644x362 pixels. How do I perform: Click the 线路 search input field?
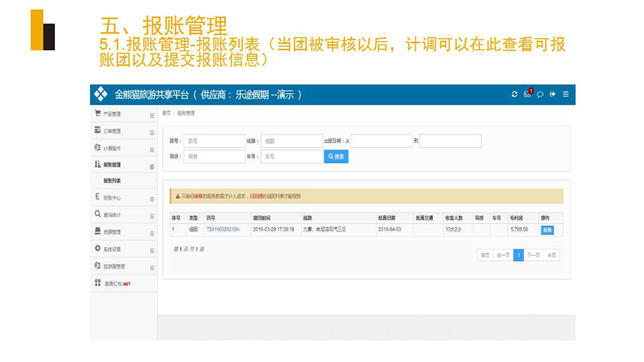click(x=292, y=141)
